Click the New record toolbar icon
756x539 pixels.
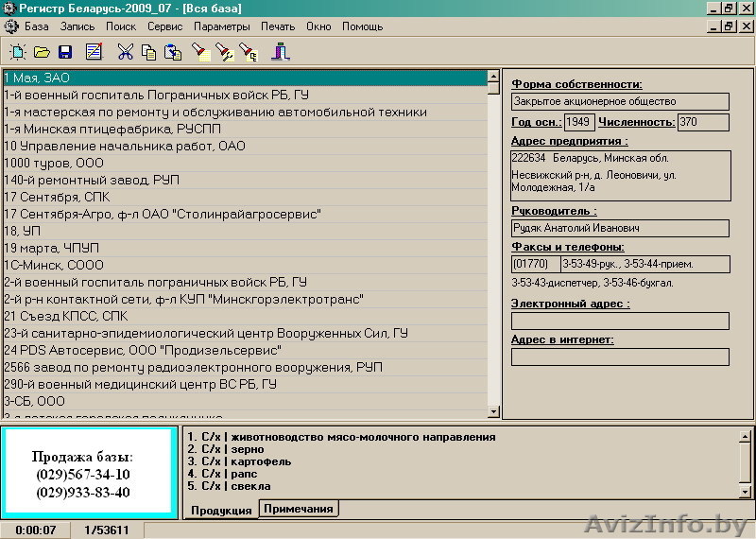click(17, 52)
